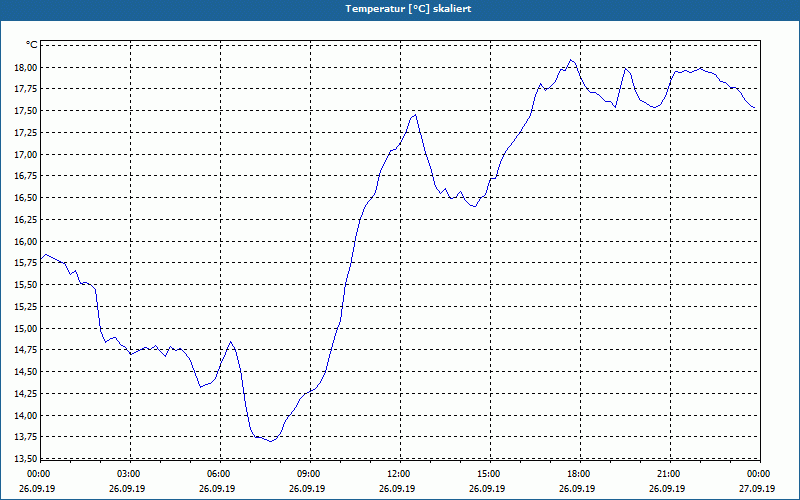Pick the 16,75 y-axis label

pos(28,176)
